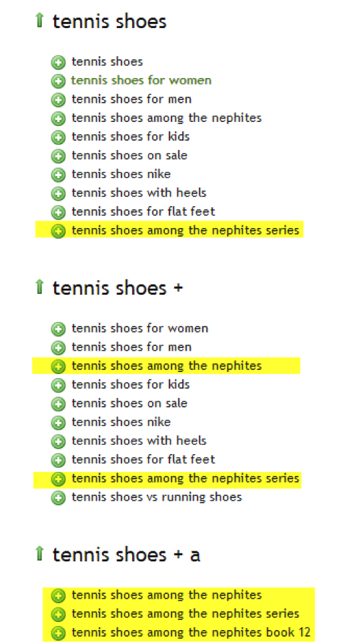The height and width of the screenshot is (644, 347).
Task: Collapse the 'tennis shoes + a' section using its green arrow
Action: (x=39, y=553)
